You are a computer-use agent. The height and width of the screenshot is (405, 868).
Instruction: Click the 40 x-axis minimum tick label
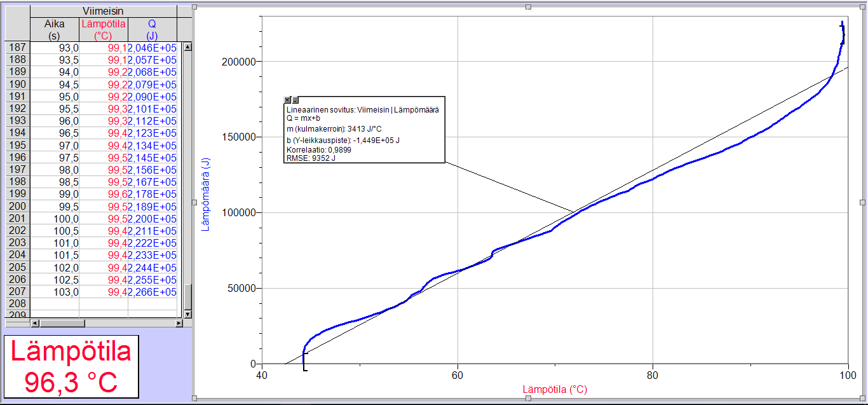coord(262,376)
